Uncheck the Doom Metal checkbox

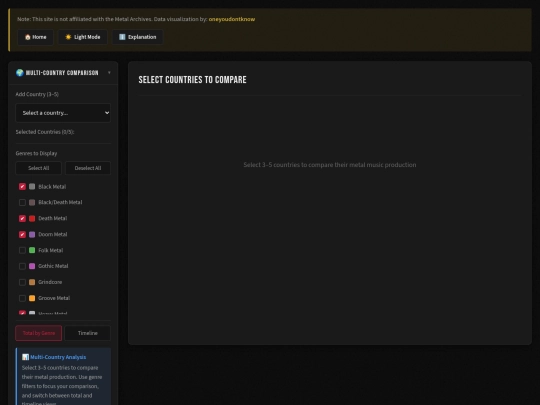(x=22, y=235)
